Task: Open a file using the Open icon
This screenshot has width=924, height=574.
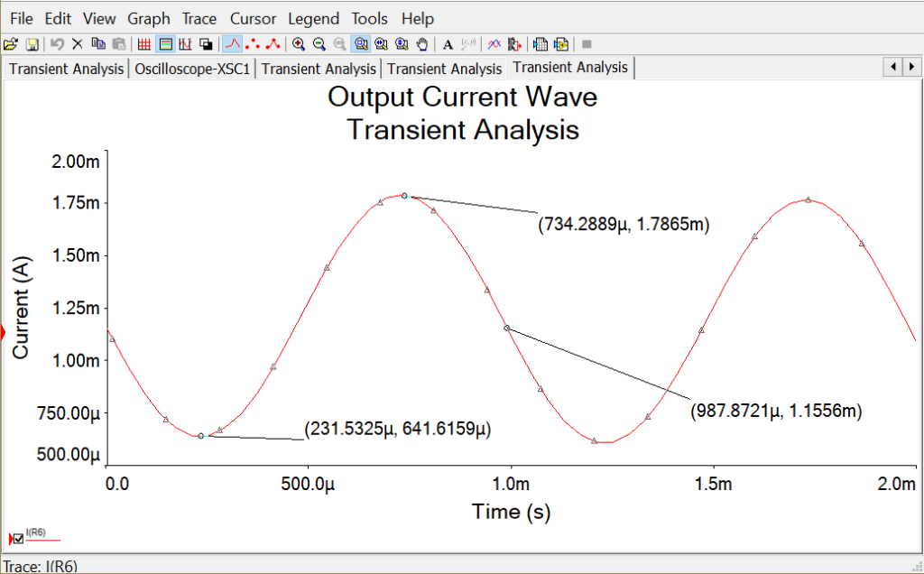Action: coord(12,43)
